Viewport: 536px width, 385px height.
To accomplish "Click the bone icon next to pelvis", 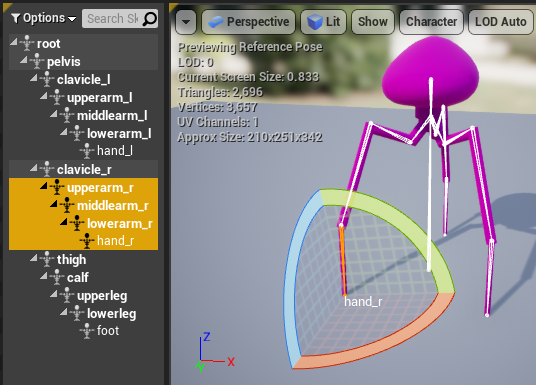I will coord(37,62).
